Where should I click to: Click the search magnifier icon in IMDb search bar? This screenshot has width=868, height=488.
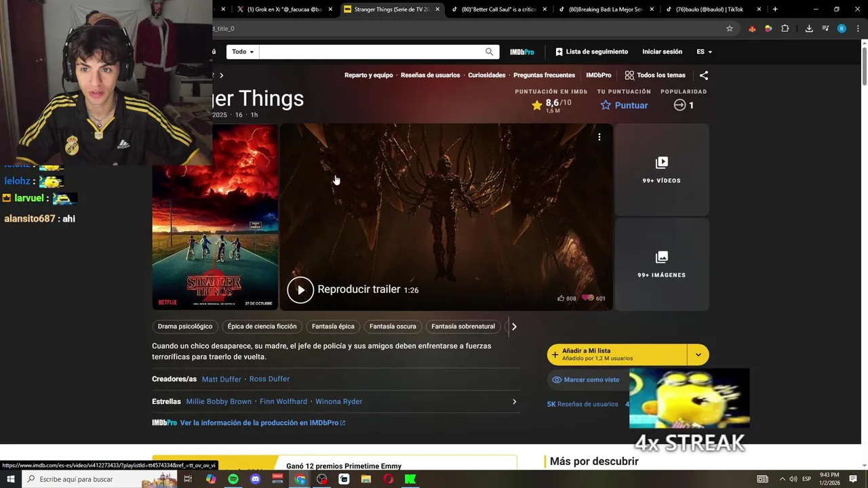[489, 52]
